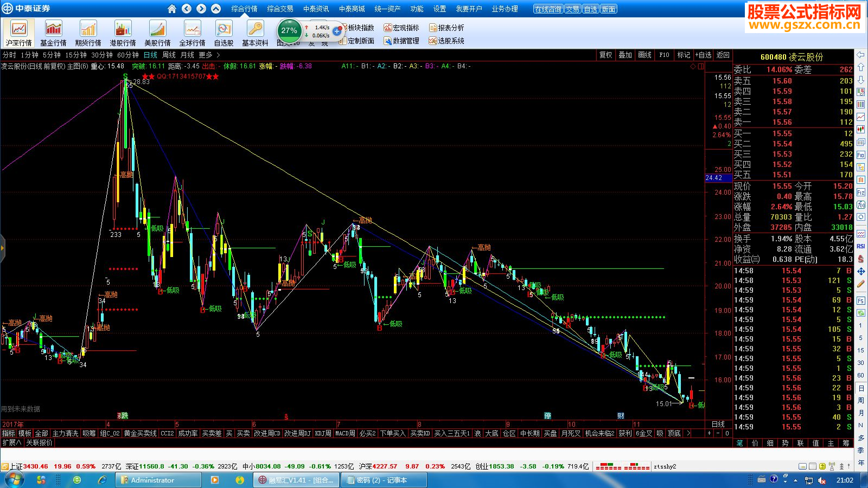Select 黄金买卖线 indicator tab
868x488 pixels.
pos(140,433)
